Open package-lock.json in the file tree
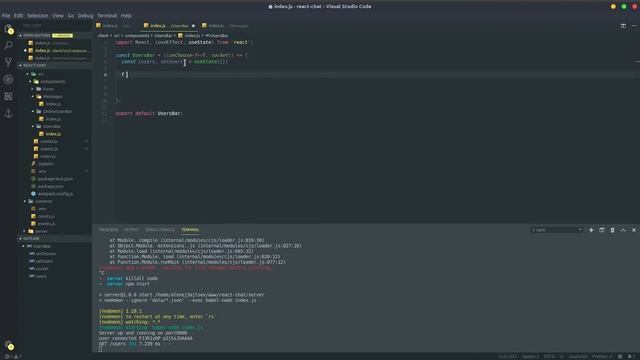 tap(54, 179)
